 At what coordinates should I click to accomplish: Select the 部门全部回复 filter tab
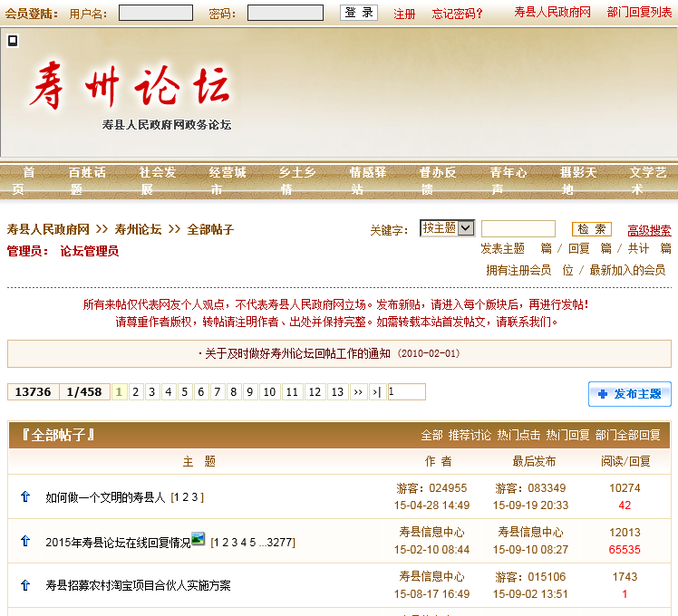click(x=628, y=435)
